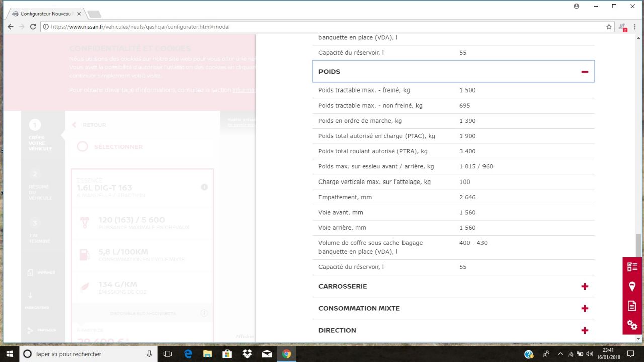This screenshot has height=362, width=644.
Task: Open Dropbox from the Windows taskbar
Action: pos(247,354)
